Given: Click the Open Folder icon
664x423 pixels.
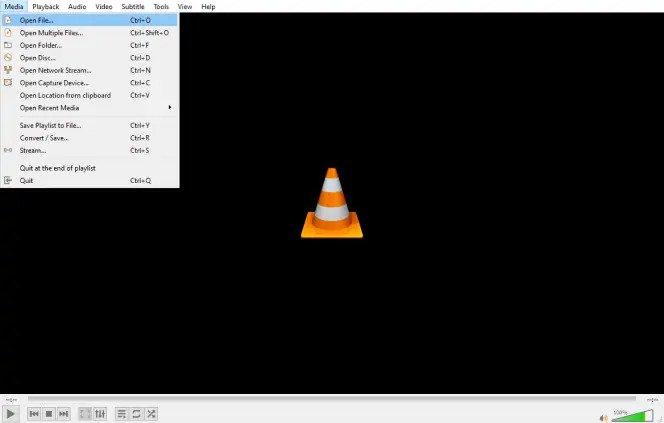Looking at the screenshot, I should tap(8, 45).
